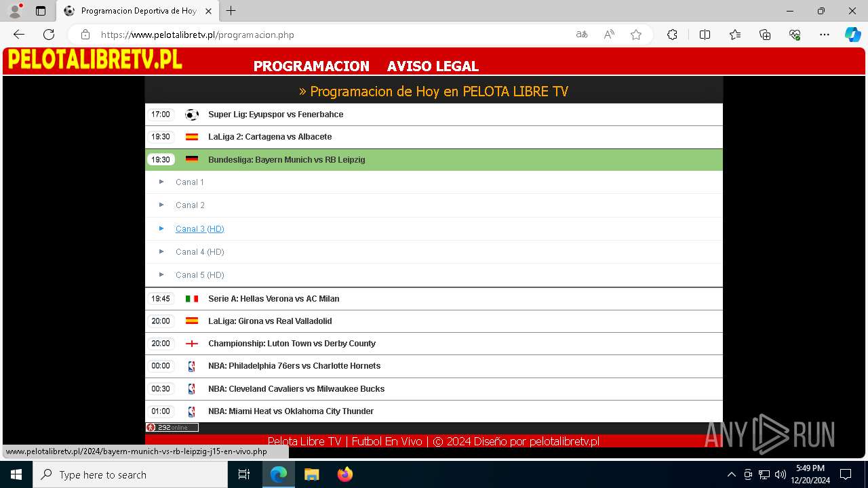Open Collections icon
Viewport: 868px width, 488px height.
coord(765,35)
